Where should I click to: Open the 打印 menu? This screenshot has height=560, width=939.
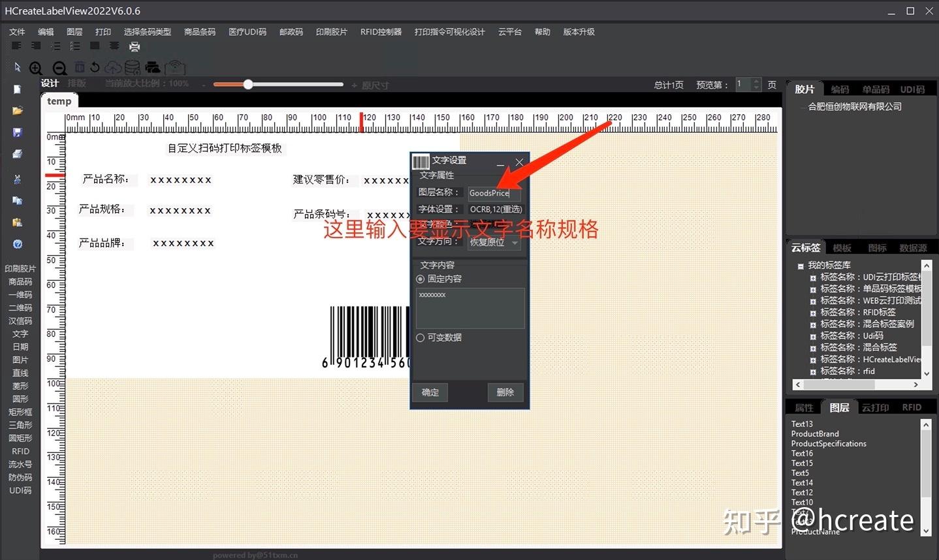(x=103, y=31)
